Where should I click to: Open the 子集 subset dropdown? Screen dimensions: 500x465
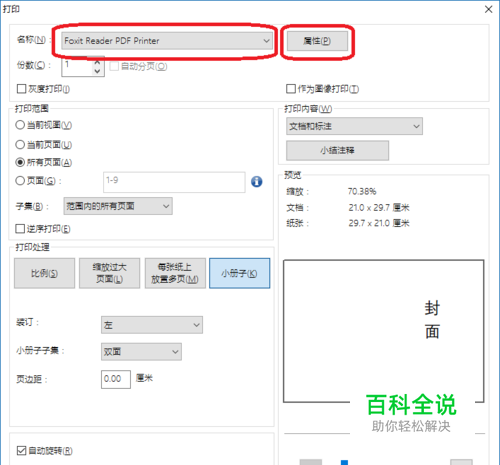pyautogui.click(x=118, y=206)
